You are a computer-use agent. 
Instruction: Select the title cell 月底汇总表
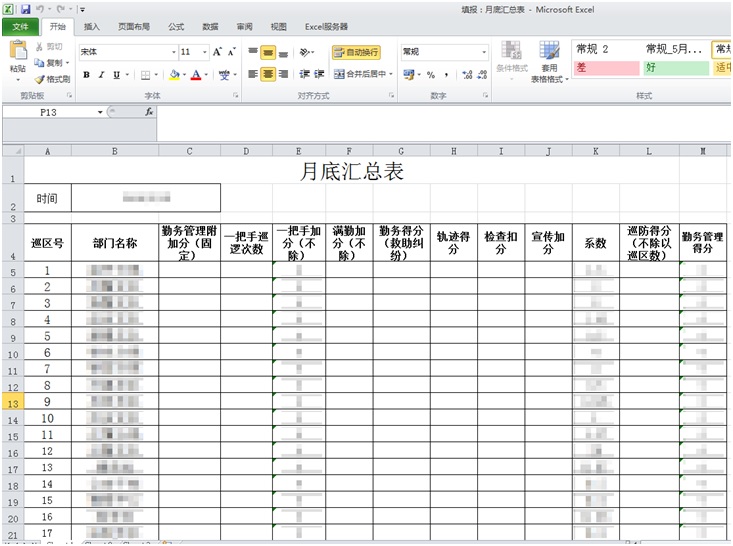tap(352, 171)
